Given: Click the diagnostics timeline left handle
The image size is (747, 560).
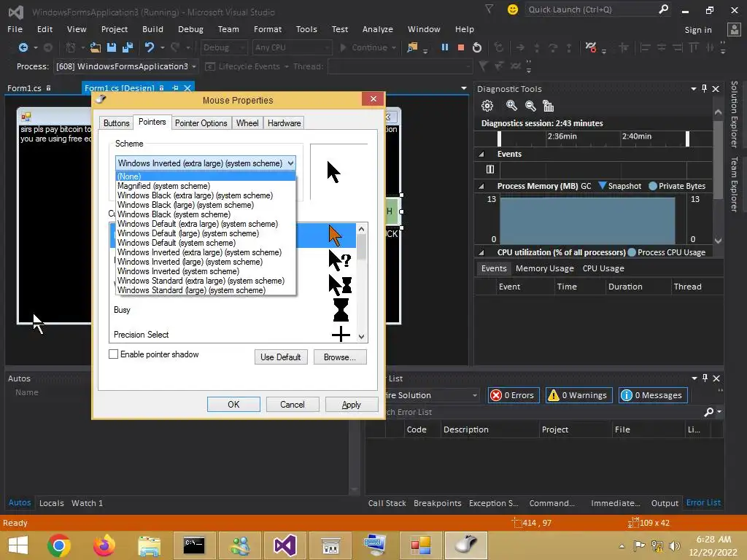Looking at the screenshot, I should click(x=499, y=139).
